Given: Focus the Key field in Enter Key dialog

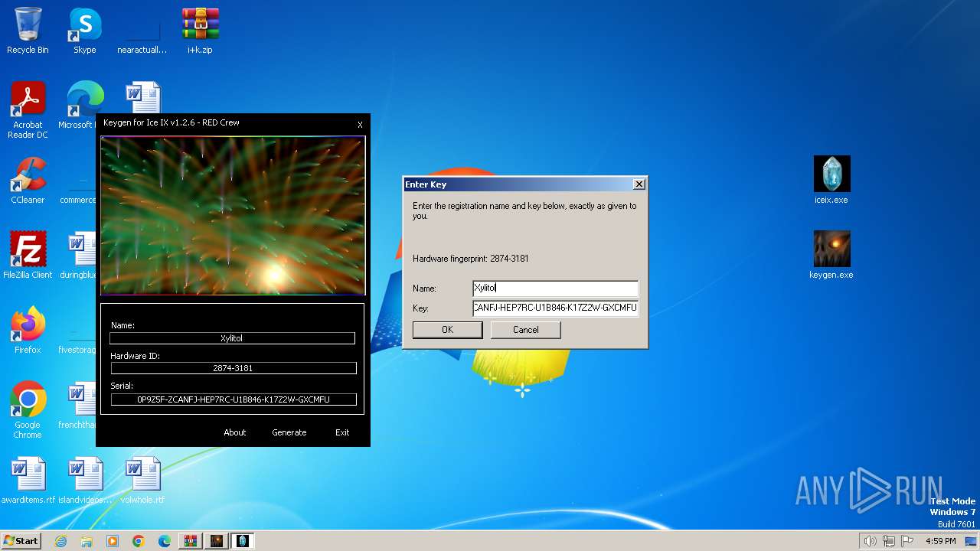Looking at the screenshot, I should [x=555, y=308].
